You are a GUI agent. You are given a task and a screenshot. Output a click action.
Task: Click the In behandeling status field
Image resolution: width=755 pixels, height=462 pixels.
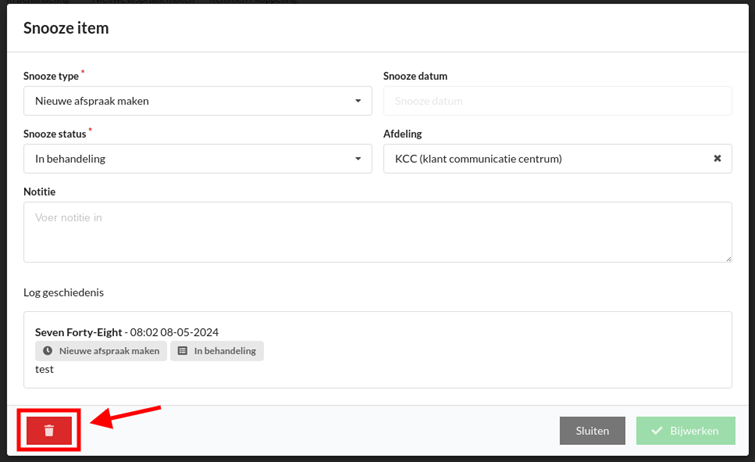pos(197,158)
